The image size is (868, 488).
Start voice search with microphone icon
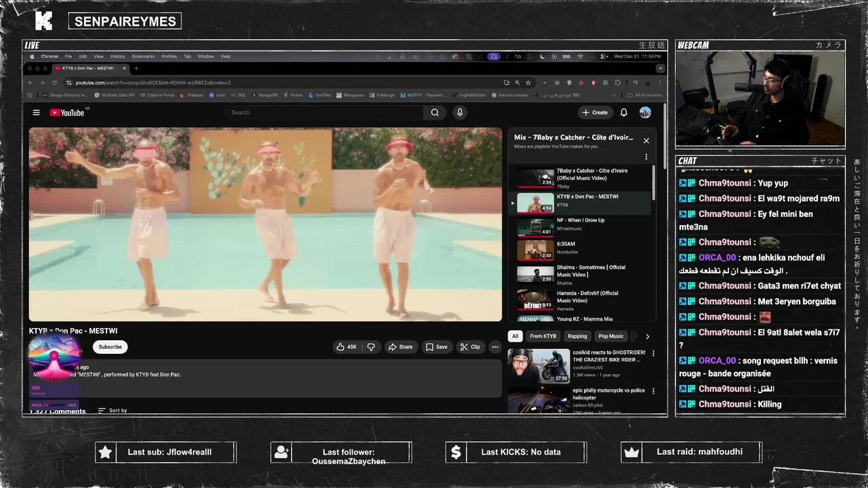(460, 113)
